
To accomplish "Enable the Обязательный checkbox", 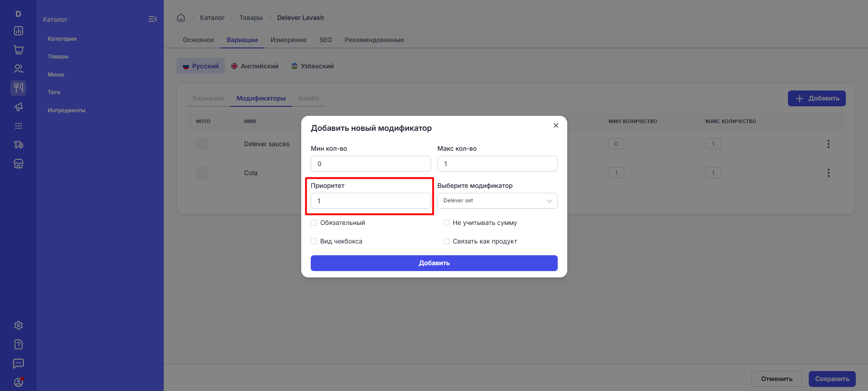I will click(314, 223).
